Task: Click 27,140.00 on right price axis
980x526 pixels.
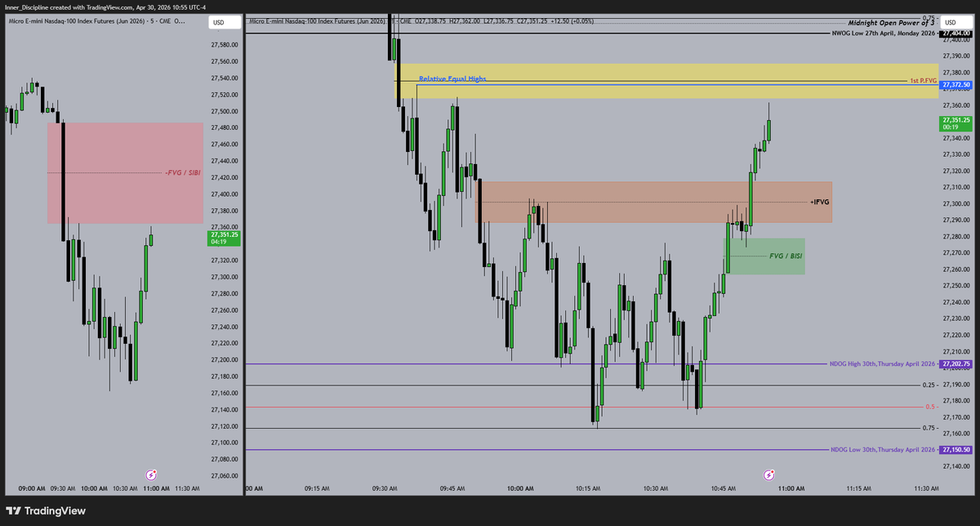Action: [956, 466]
